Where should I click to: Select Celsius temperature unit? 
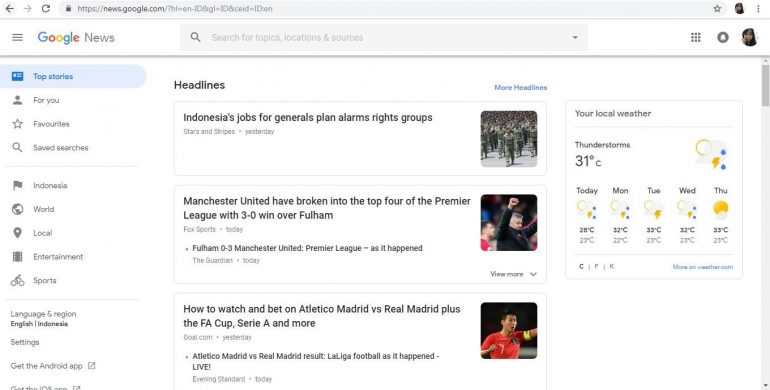[x=581, y=267]
